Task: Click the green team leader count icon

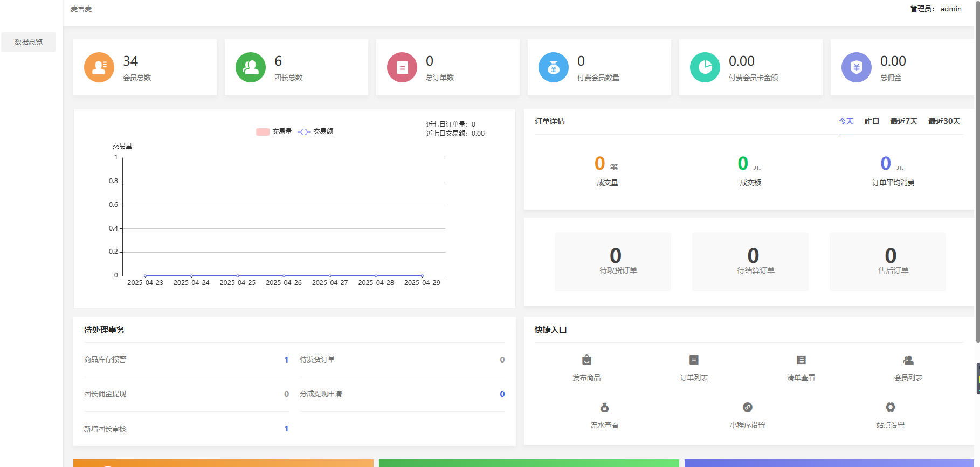Action: click(251, 67)
